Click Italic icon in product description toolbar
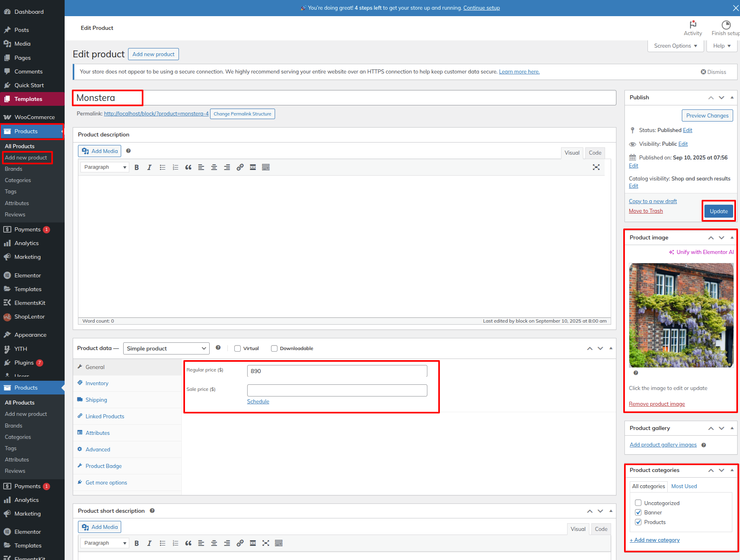The image size is (740, 560). coord(149,167)
